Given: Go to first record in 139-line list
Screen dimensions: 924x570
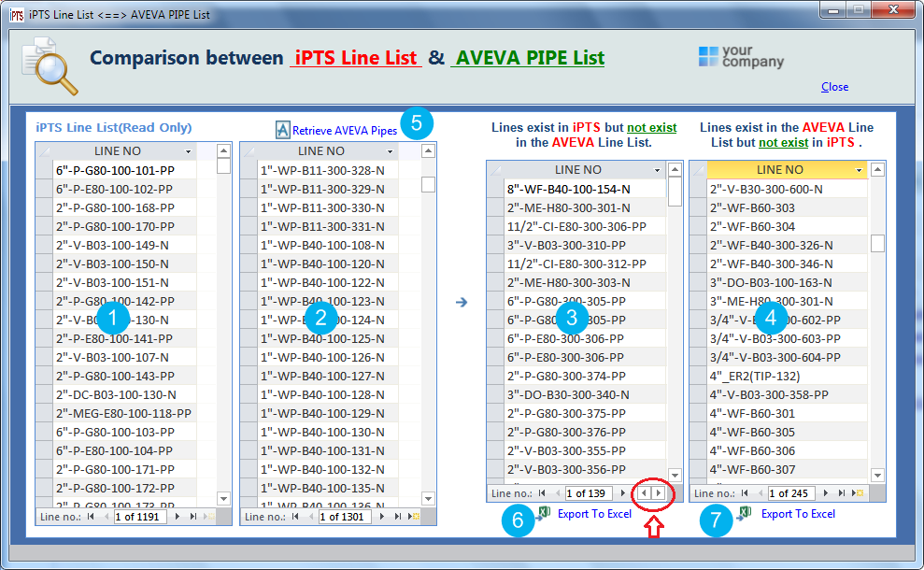Looking at the screenshot, I should 542,493.
